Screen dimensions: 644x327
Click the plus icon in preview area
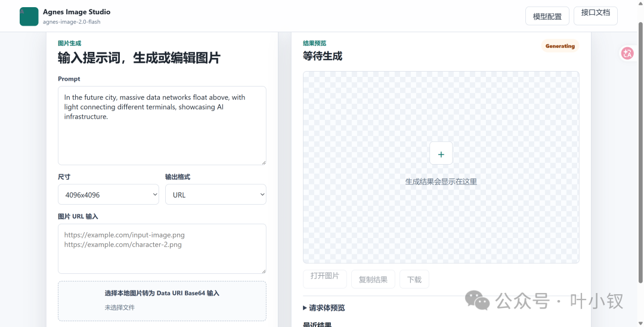(x=441, y=153)
